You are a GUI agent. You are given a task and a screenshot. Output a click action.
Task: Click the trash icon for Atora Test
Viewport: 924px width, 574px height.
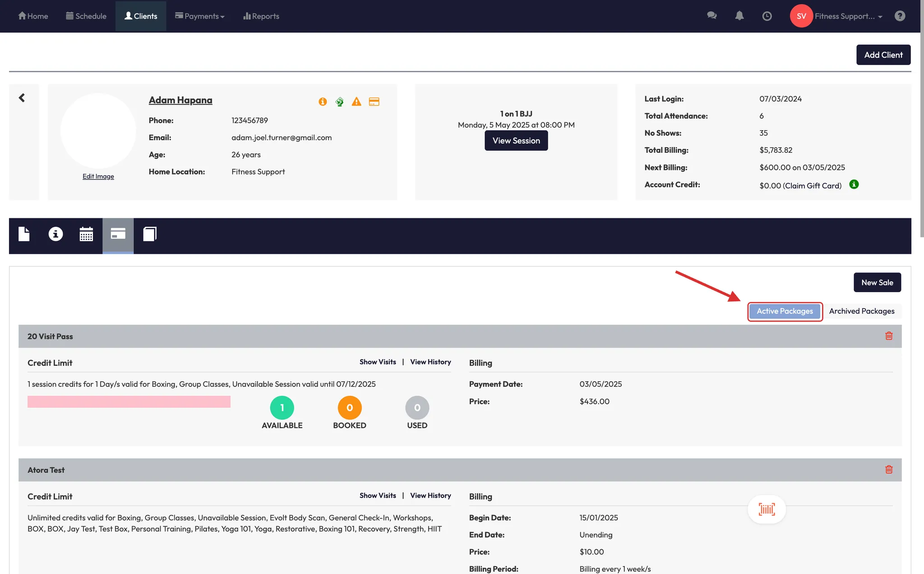tap(889, 469)
